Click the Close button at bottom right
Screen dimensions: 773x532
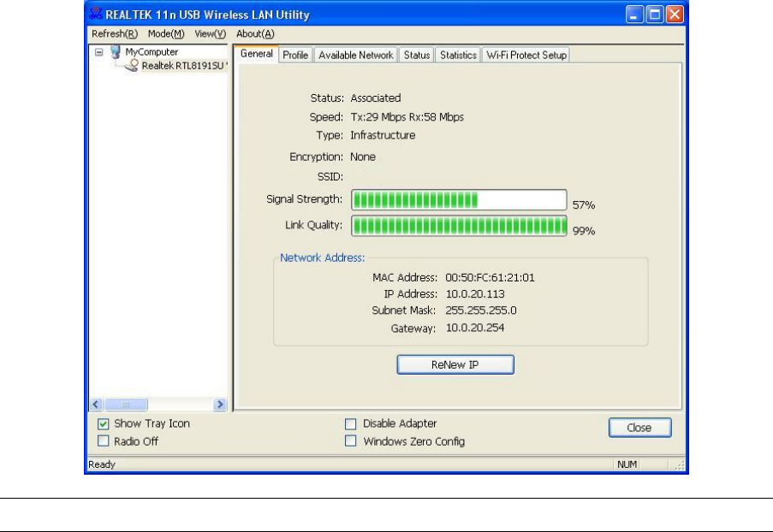[639, 428]
